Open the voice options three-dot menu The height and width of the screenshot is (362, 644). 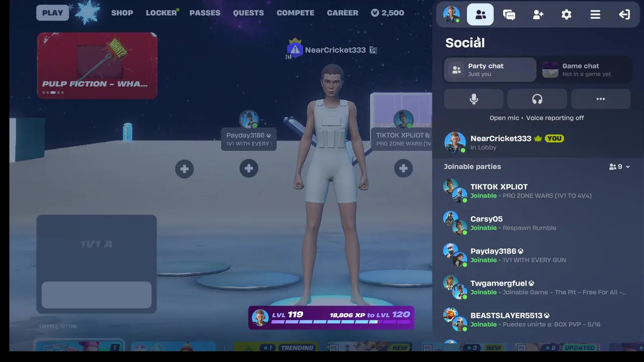click(601, 99)
